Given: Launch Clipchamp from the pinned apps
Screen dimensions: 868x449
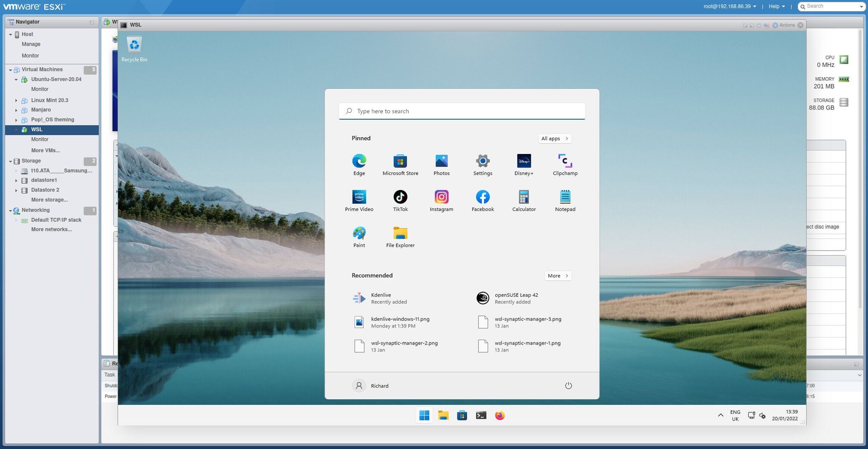Looking at the screenshot, I should 565,164.
